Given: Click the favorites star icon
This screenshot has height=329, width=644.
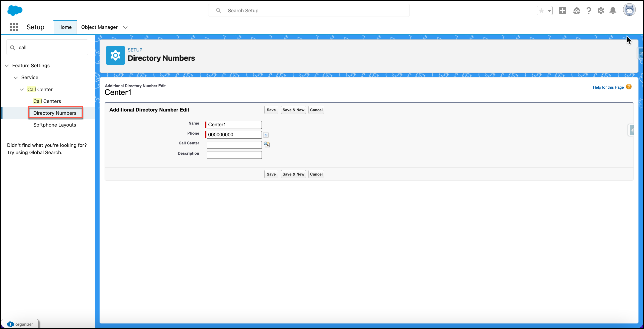Looking at the screenshot, I should pos(541,11).
